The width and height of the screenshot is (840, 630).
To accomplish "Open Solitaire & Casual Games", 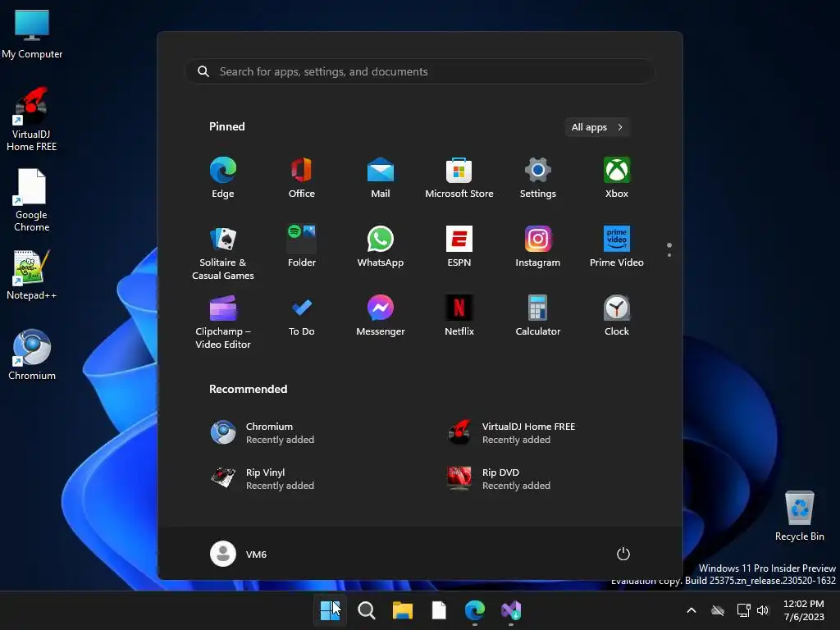I will [x=223, y=253].
